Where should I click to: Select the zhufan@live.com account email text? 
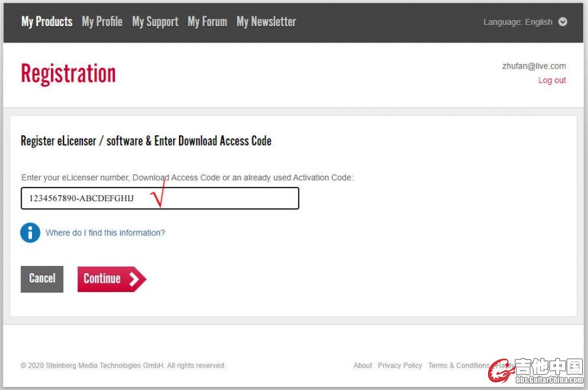click(x=534, y=67)
